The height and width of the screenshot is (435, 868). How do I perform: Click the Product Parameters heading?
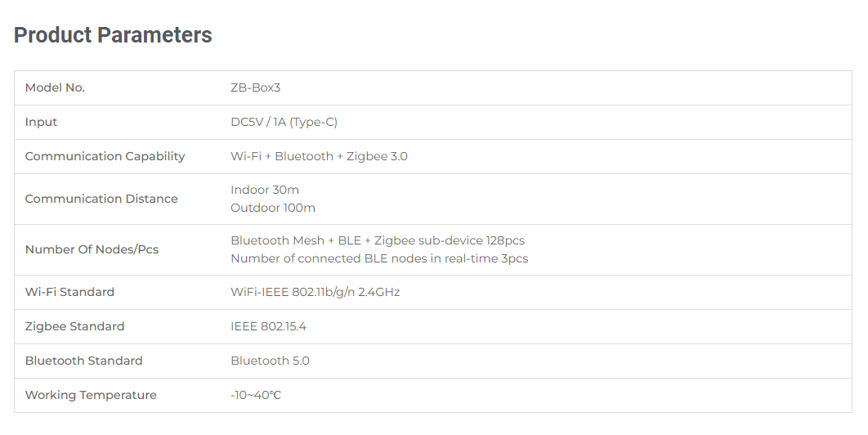[x=113, y=35]
